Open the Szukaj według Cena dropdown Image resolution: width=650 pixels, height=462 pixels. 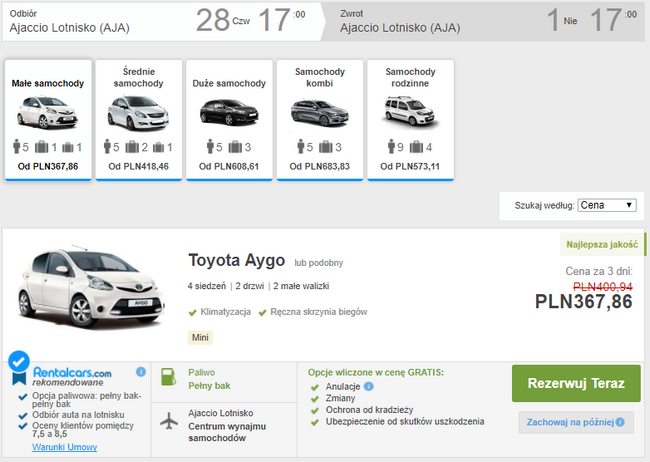click(607, 205)
